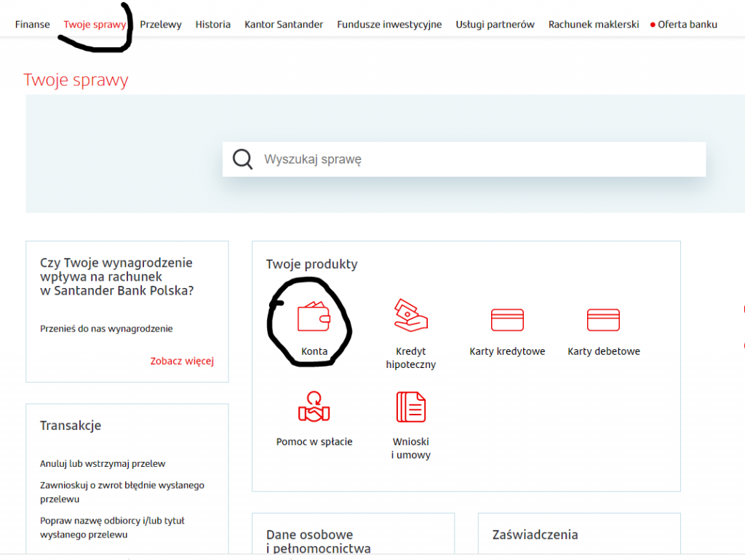Open the Wnioski i umowy documents icon
The width and height of the screenshot is (745, 560).
click(411, 407)
